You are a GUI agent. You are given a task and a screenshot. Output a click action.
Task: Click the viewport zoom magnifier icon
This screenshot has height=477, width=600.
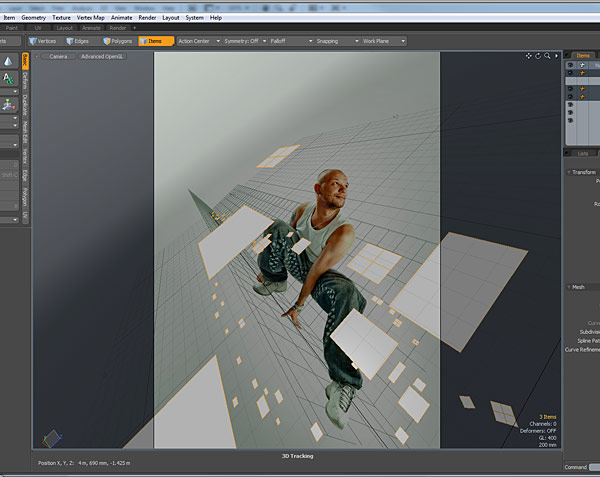tap(547, 56)
